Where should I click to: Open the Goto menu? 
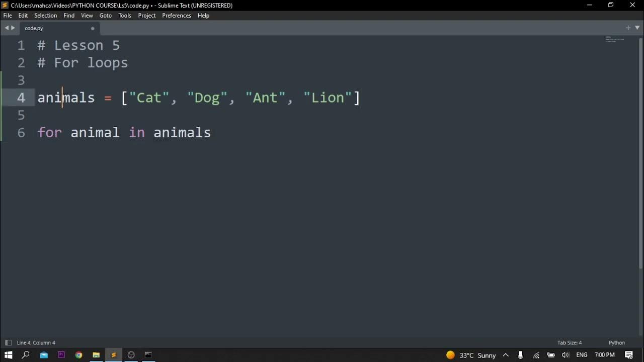pos(106,16)
